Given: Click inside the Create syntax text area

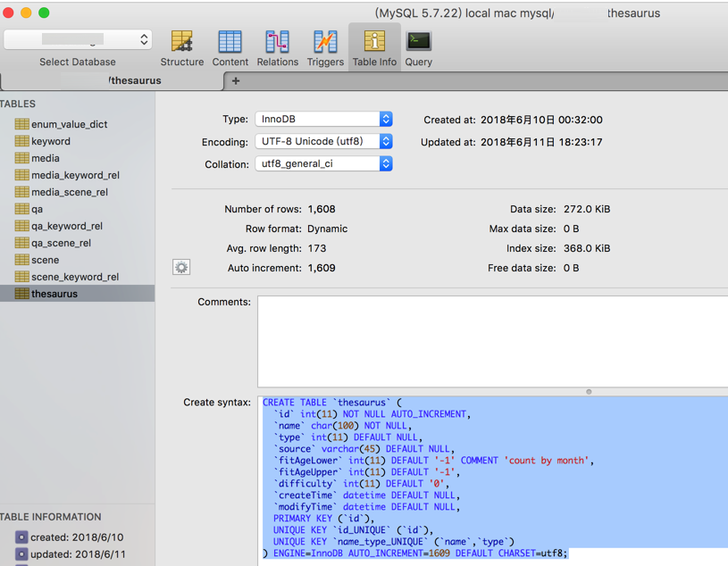Looking at the screenshot, I should pos(492,480).
